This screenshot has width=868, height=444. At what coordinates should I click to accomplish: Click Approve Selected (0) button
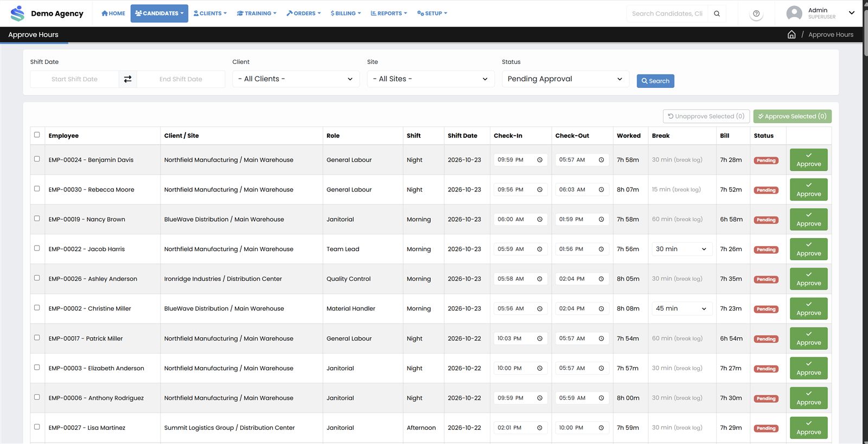(x=792, y=117)
